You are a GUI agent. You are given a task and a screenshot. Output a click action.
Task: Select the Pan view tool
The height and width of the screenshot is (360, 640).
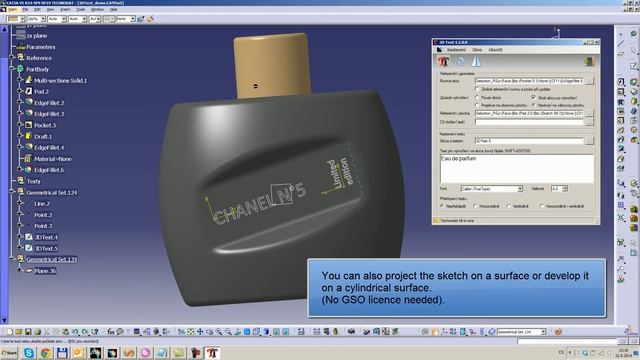click(200, 332)
